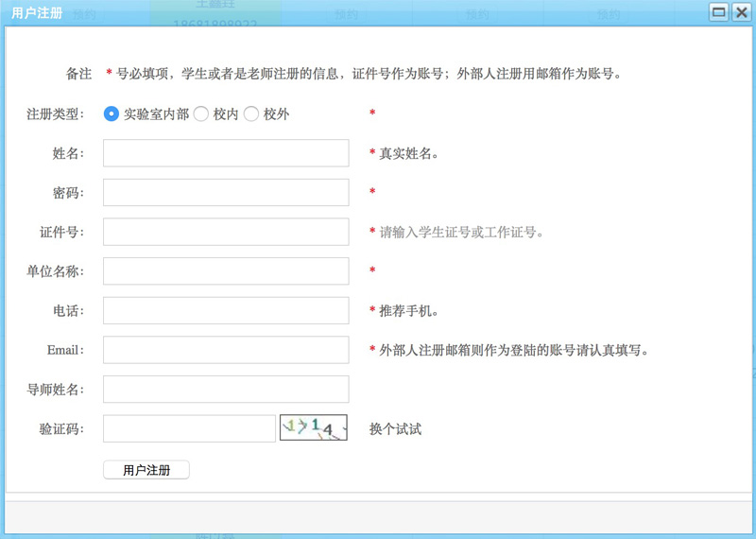Click the 验证码 label text
This screenshot has height=539, width=756.
coord(61,429)
